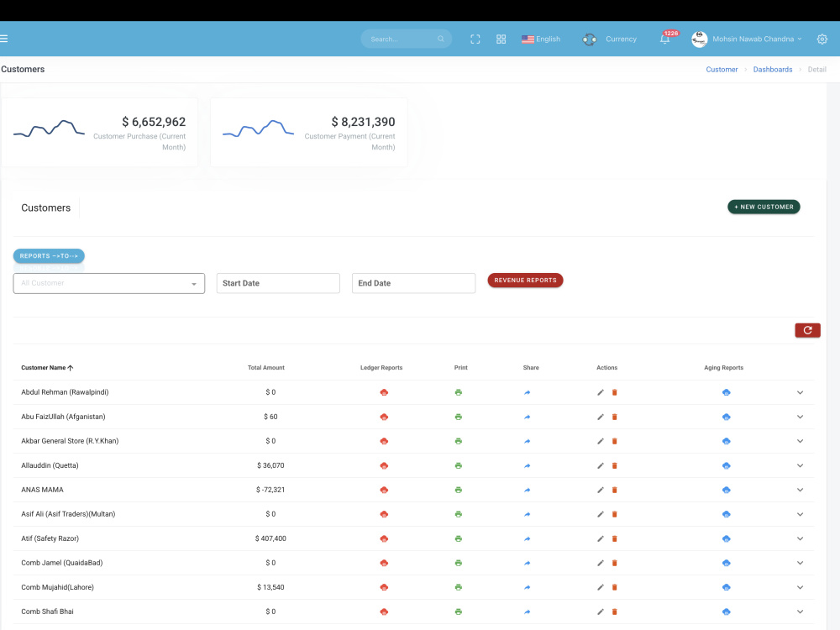Expand Allauddin (Quetta) row chevron
The width and height of the screenshot is (840, 630).
click(x=800, y=465)
